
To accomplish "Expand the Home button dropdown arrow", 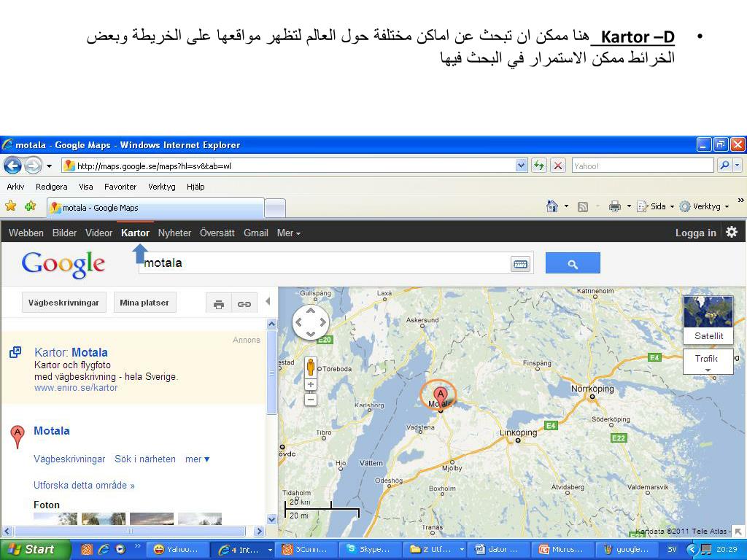I will tap(566, 206).
